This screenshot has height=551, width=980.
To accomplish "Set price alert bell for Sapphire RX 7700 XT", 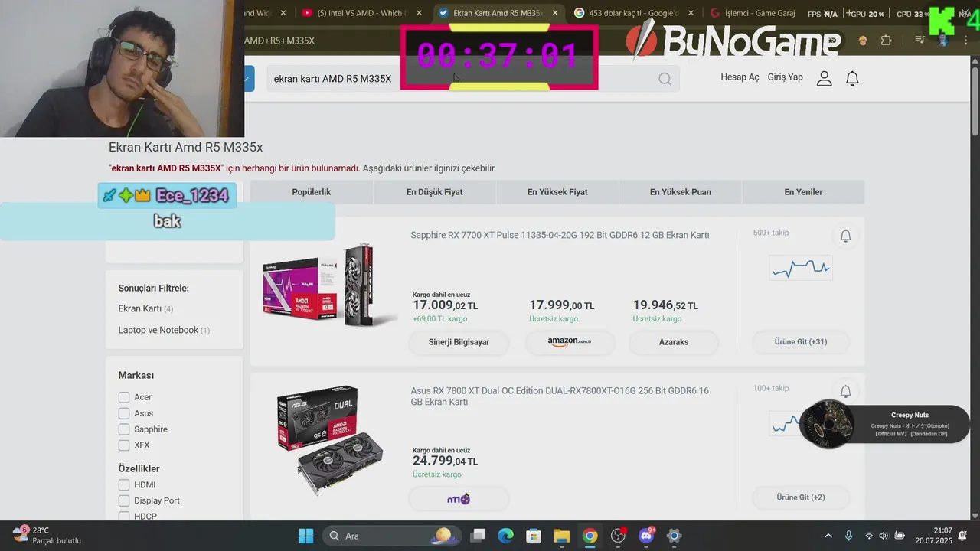I will (x=845, y=236).
